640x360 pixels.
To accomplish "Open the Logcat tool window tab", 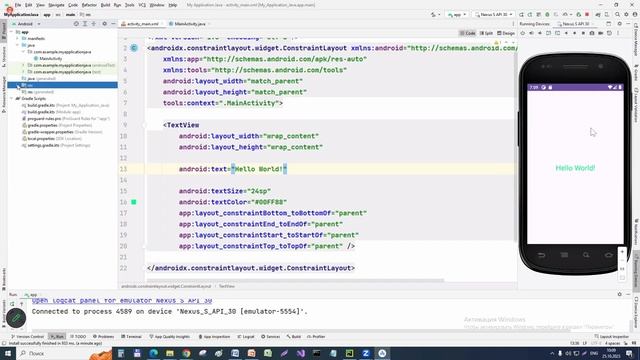I will [246, 337].
